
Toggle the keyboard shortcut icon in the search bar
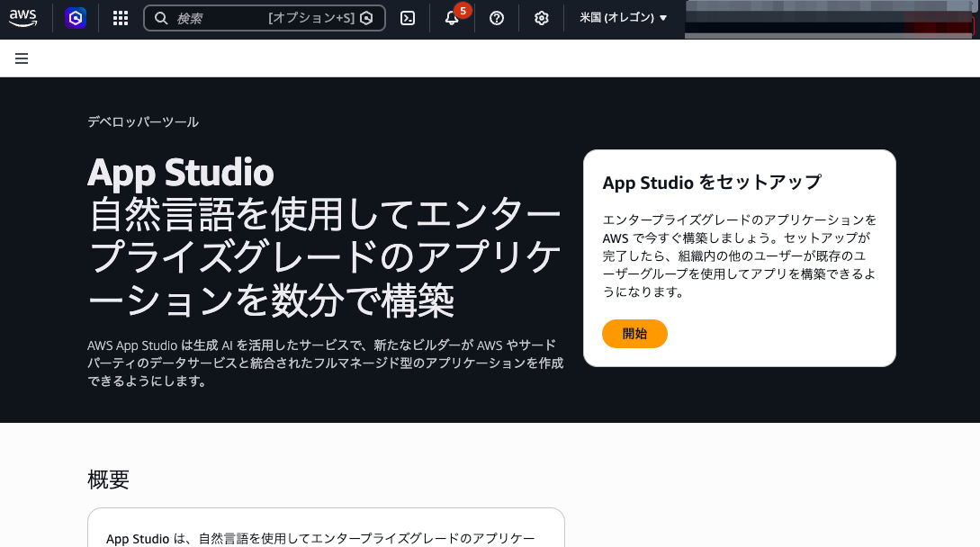click(x=365, y=17)
